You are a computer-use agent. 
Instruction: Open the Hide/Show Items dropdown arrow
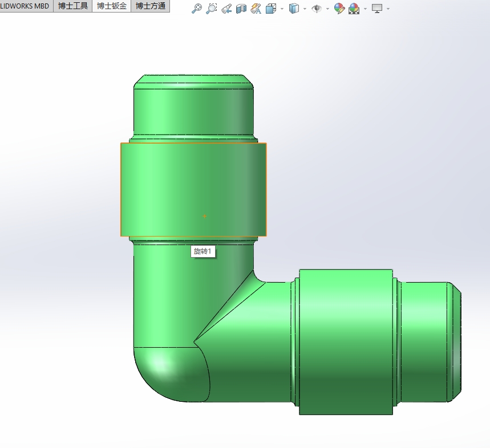327,9
